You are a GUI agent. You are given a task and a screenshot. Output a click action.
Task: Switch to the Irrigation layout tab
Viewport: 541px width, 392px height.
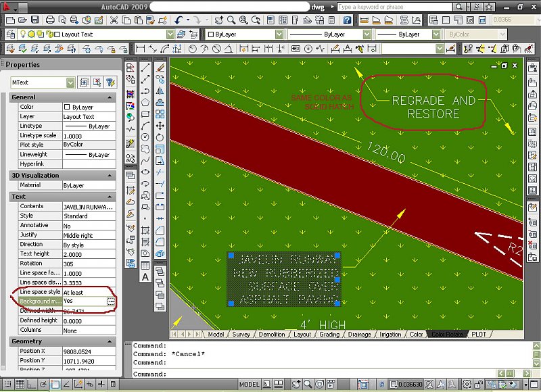coord(390,334)
